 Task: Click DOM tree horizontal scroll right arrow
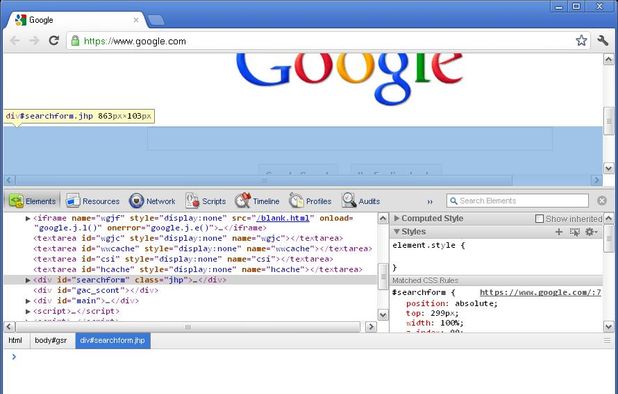pyautogui.click(x=370, y=327)
